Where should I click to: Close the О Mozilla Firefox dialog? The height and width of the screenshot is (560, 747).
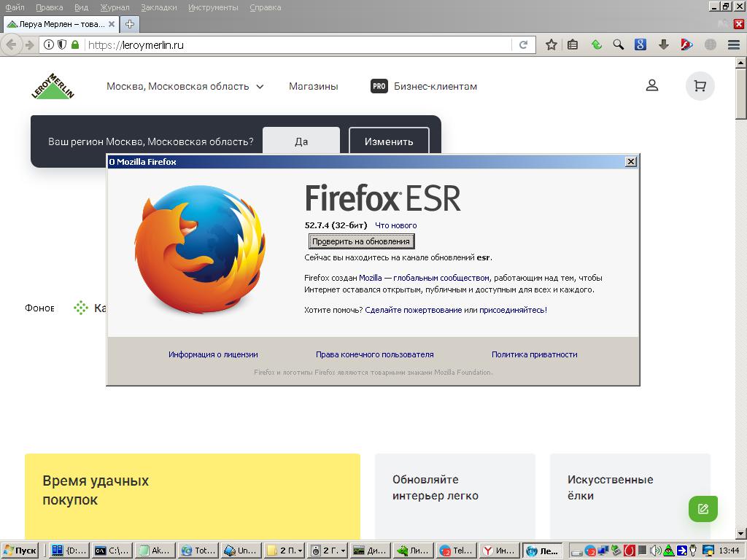(630, 162)
